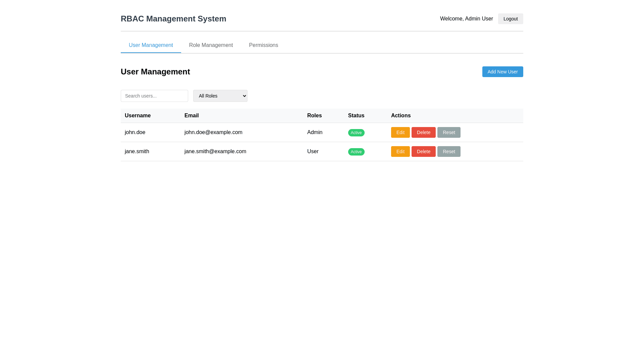Viewport: 644px width, 362px height.
Task: Click Active status badge for jane.smith
Action: (356, 152)
